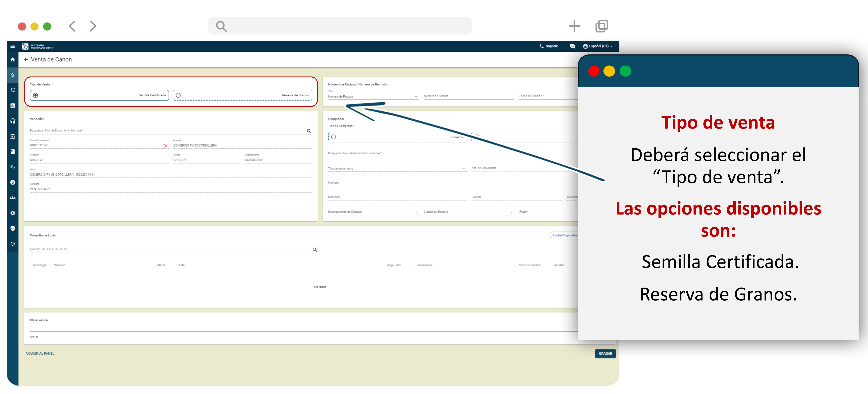Click the home icon in sidebar
This screenshot has width=868, height=394.
click(12, 60)
